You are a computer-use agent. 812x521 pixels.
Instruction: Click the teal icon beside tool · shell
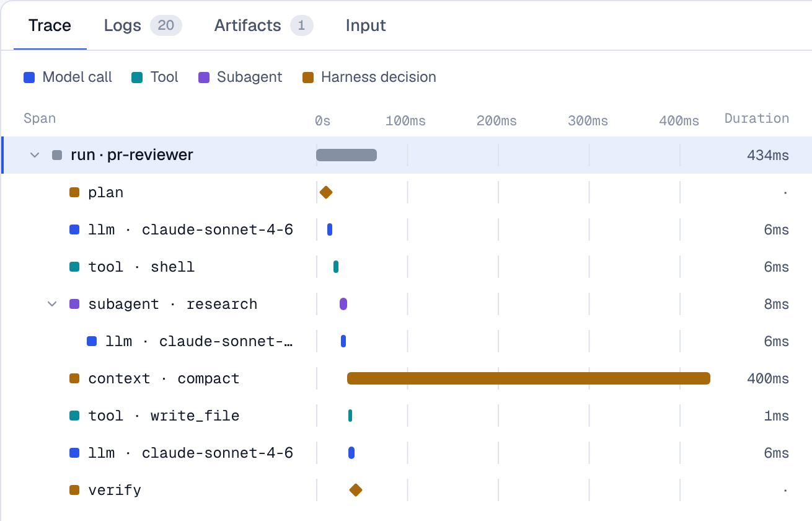(74, 267)
